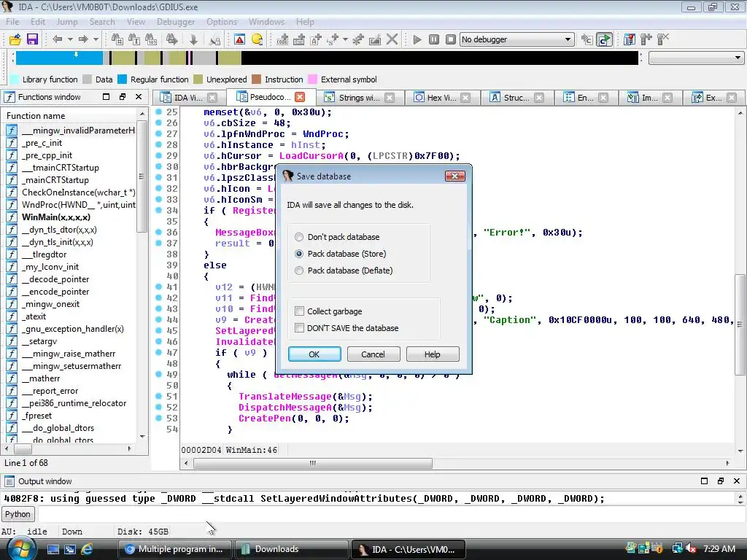This screenshot has width=747, height=560.
Task: Toggle breakpoint dot on line 41
Action: [x=158, y=287]
